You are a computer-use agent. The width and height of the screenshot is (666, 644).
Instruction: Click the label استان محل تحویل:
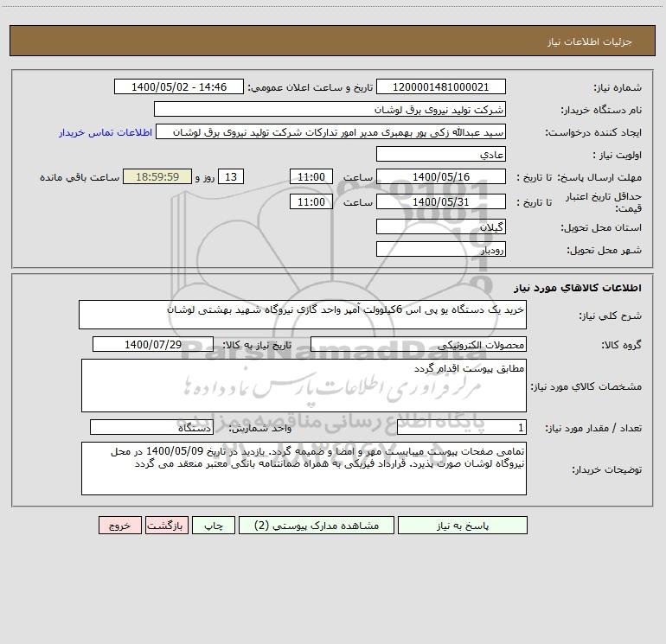click(601, 227)
